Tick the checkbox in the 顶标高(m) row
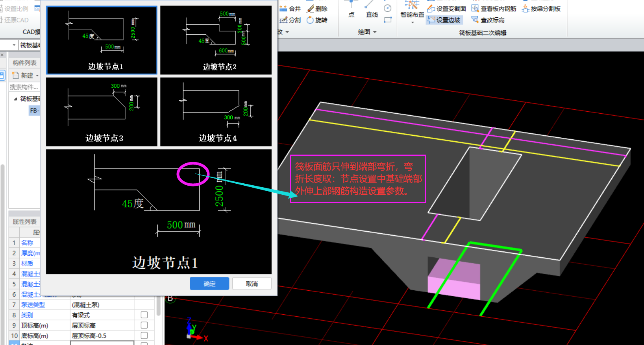This screenshot has width=644, height=345. click(144, 325)
